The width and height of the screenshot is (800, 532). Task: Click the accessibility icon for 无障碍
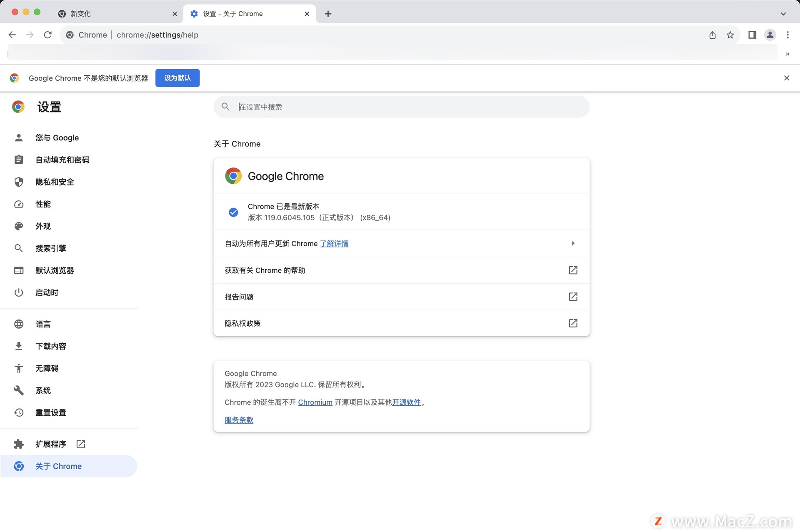pyautogui.click(x=19, y=368)
